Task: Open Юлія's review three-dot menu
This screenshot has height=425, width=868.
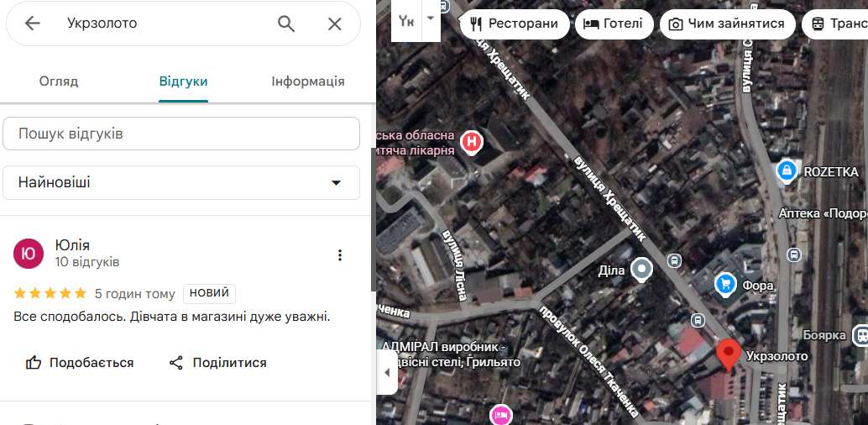Action: click(x=340, y=254)
